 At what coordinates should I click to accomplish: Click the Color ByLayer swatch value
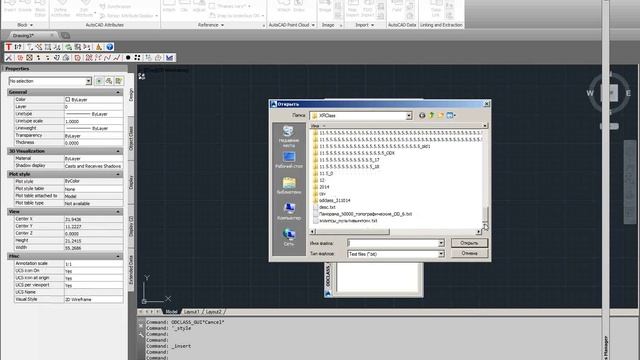[x=93, y=100]
